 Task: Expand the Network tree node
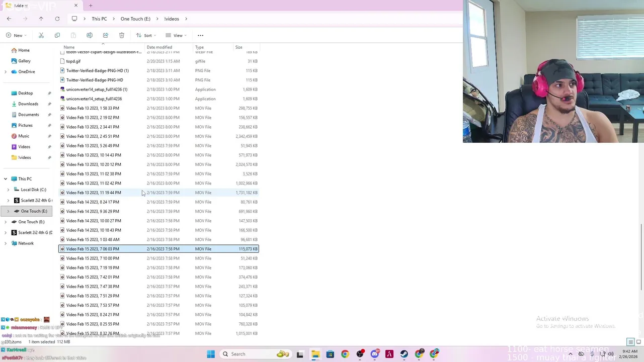pyautogui.click(x=6, y=243)
